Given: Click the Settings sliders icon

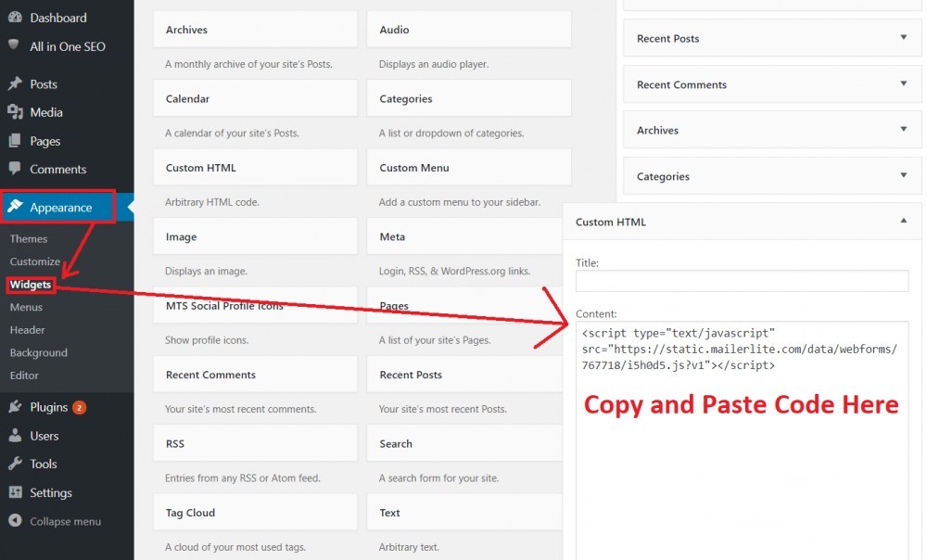Looking at the screenshot, I should 16,492.
